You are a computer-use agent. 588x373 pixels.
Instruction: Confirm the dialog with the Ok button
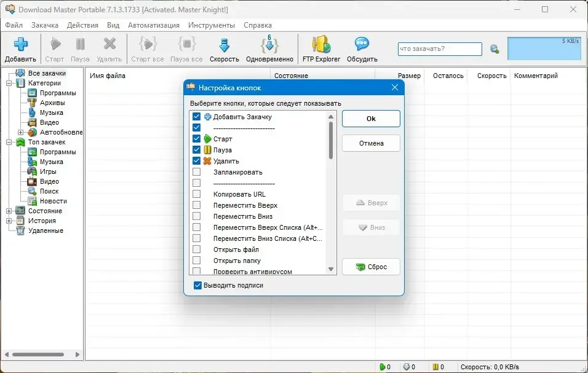371,119
